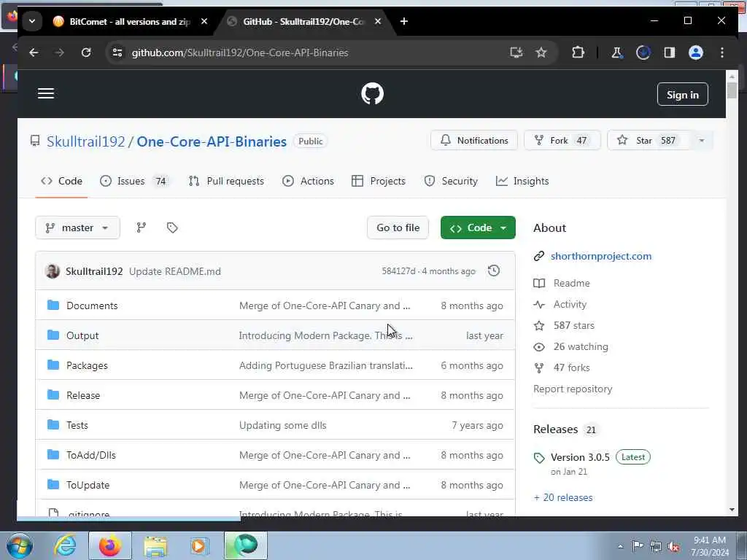Image resolution: width=747 pixels, height=560 pixels.
Task: Open the One-Core-API-Binaries repository link
Action: [x=212, y=141]
